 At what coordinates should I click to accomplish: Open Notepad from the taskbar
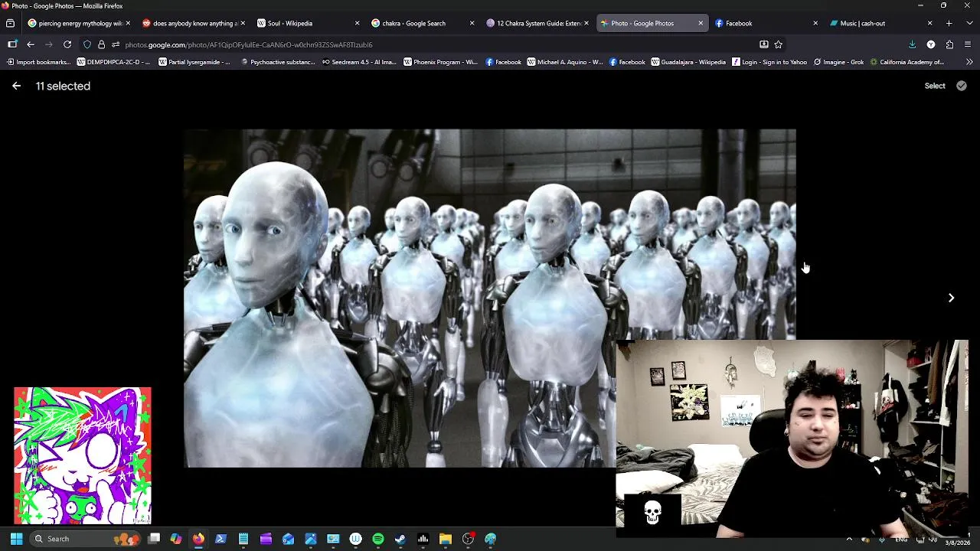[243, 539]
